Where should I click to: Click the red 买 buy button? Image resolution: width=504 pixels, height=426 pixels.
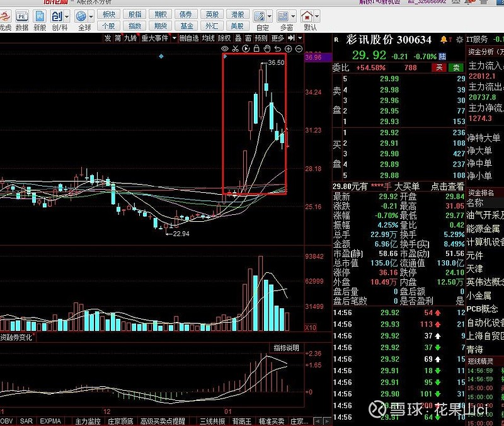[439, 67]
